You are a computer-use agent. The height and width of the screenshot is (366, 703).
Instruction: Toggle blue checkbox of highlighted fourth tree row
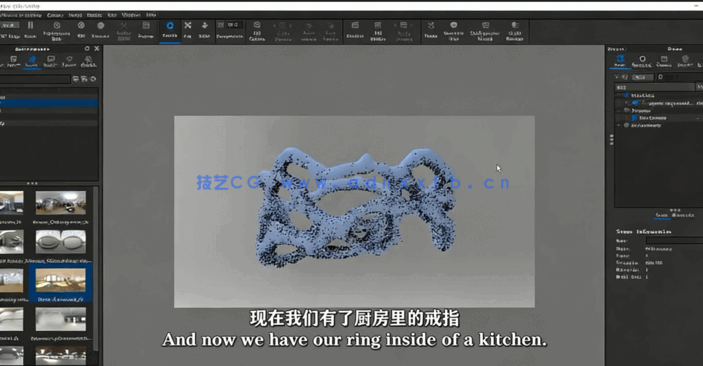634,118
